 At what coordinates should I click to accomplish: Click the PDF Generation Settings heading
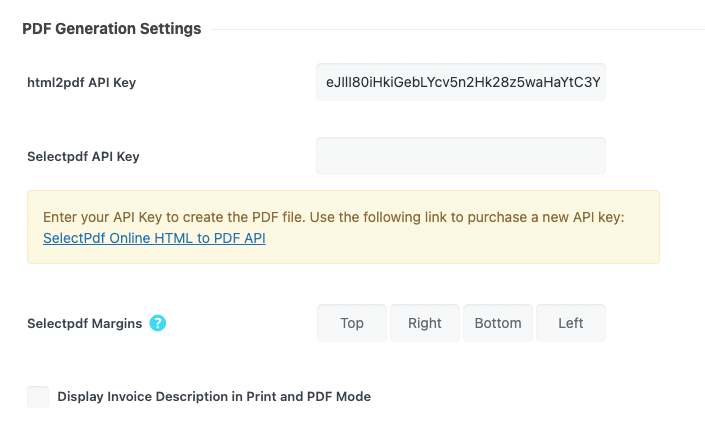click(x=112, y=29)
